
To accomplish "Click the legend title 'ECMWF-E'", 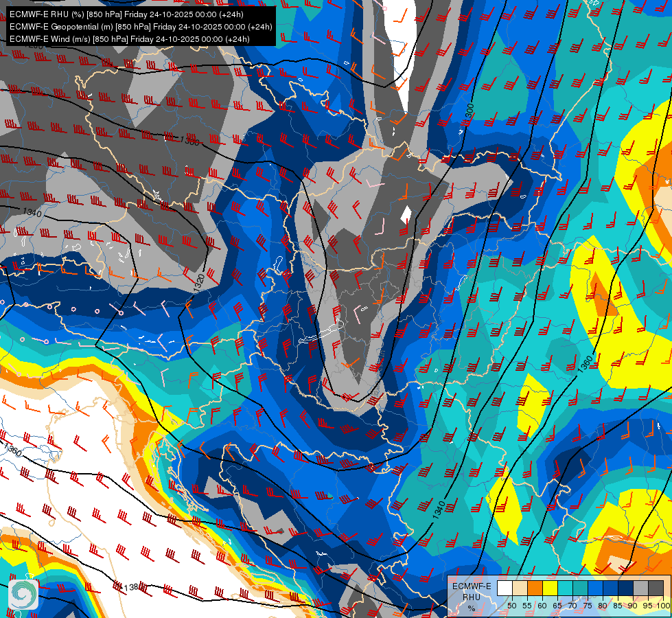I will pos(472,586).
